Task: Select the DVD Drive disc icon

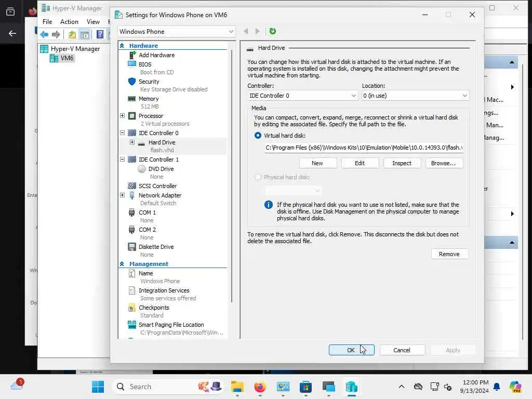Action: click(141, 169)
